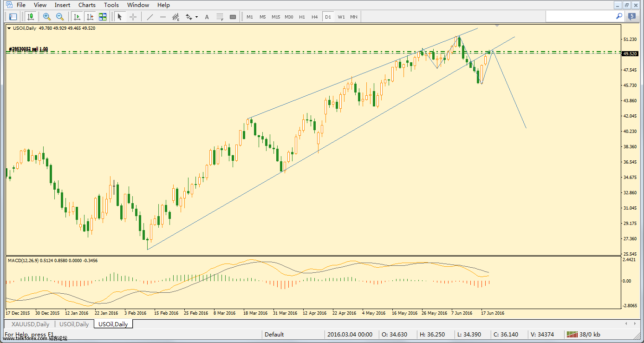Viewport: 644px width, 343px height.
Task: Click the H: 36.250 high value
Action: click(x=433, y=335)
